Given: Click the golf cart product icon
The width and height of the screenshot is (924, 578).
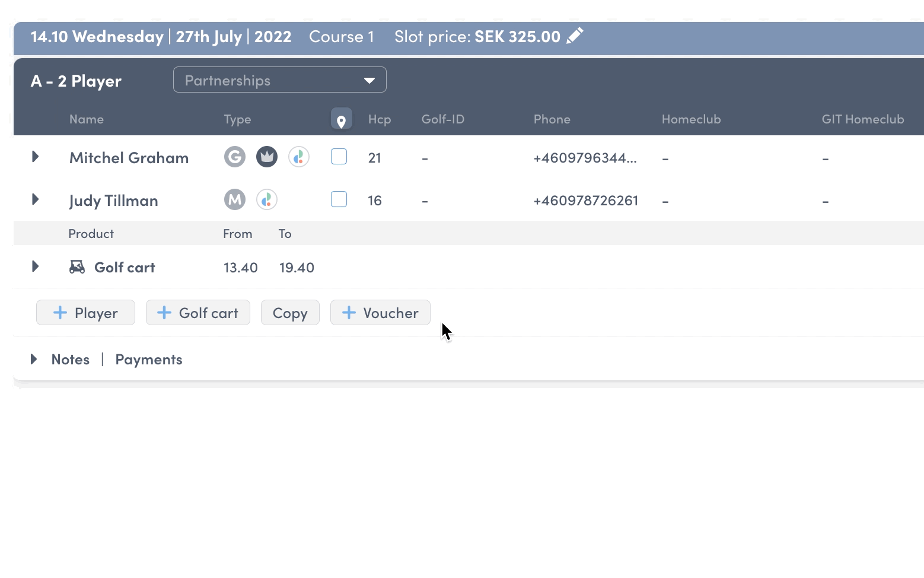Looking at the screenshot, I should [77, 267].
